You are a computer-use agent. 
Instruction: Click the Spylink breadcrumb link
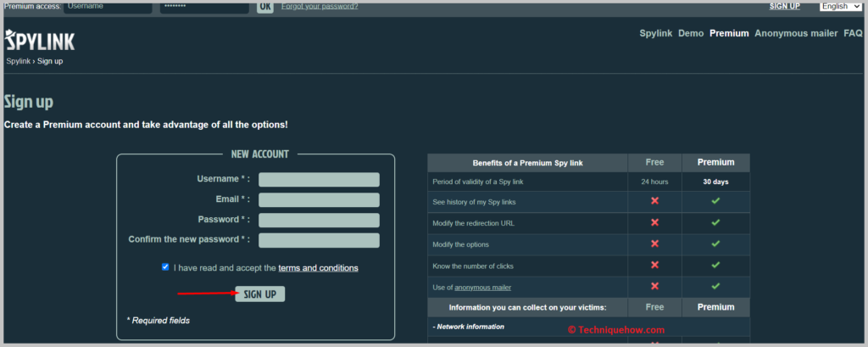pos(19,61)
